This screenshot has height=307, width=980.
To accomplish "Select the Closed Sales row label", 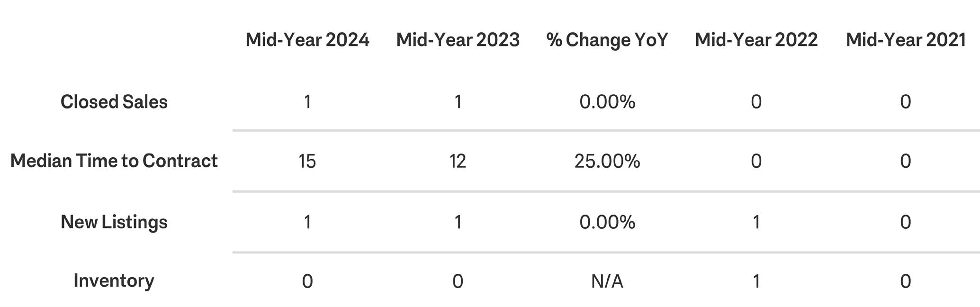I will pyautogui.click(x=114, y=102).
